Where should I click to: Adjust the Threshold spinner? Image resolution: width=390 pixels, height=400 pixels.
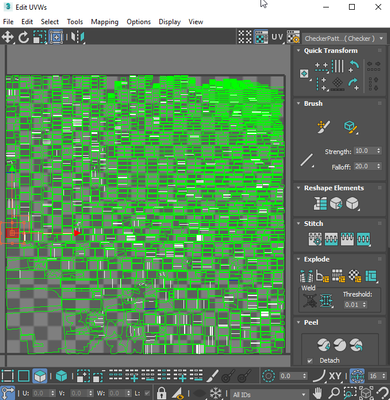pos(364,305)
